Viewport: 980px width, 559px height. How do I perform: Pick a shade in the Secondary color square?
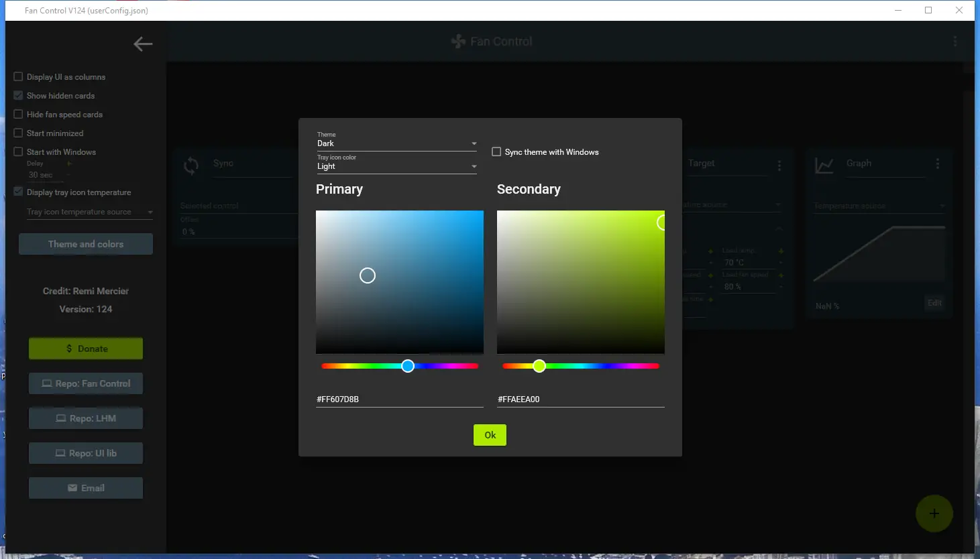click(x=581, y=282)
